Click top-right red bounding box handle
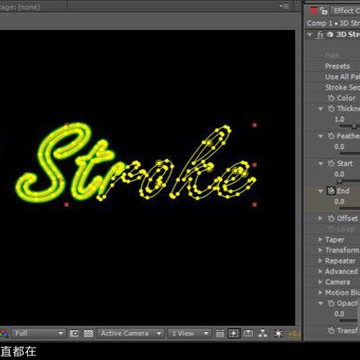The height and width of the screenshot is (360, 360). [x=255, y=125]
